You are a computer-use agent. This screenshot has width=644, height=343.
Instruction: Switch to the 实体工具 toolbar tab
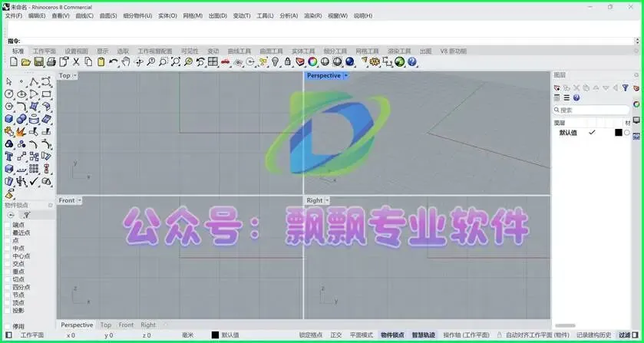(x=303, y=51)
